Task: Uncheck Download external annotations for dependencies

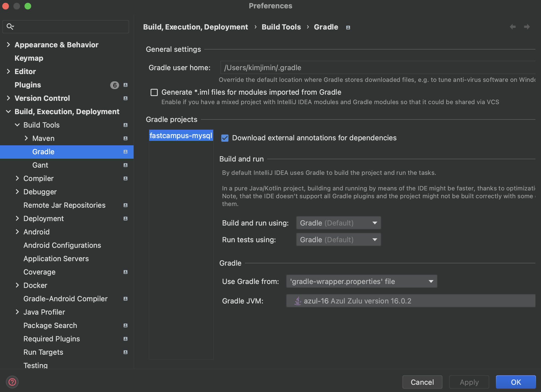Action: coord(225,138)
